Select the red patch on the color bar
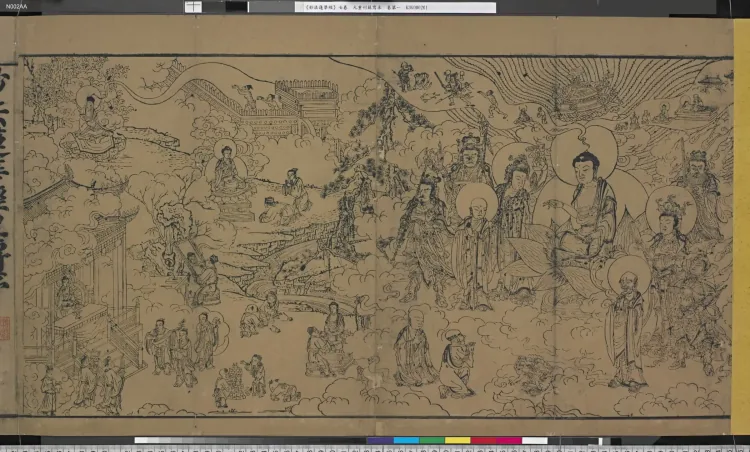The width and height of the screenshot is (750, 452). pos(483,441)
